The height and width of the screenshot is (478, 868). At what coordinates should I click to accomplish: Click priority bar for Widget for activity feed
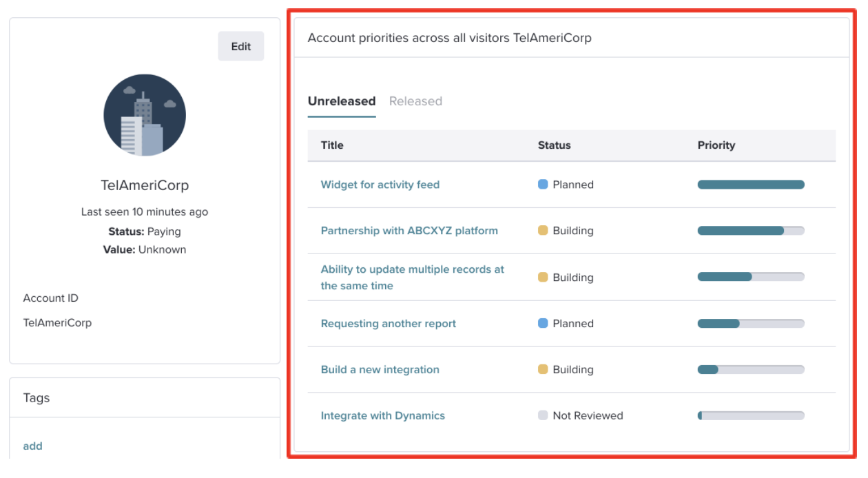pos(751,185)
